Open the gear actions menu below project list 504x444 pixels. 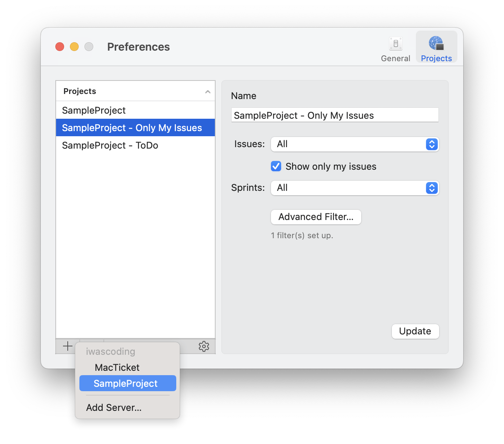(x=204, y=346)
